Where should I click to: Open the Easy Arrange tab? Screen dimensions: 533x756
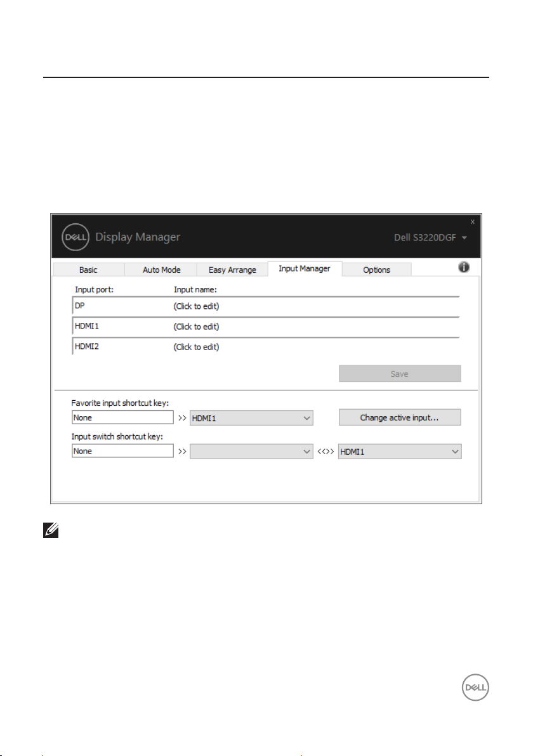click(x=232, y=270)
